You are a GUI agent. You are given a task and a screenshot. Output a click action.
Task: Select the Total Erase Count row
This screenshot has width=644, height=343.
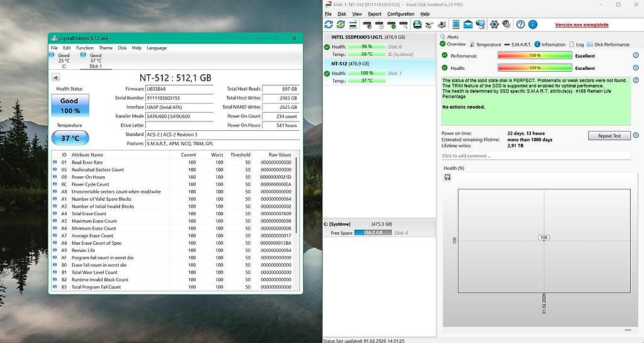click(x=172, y=213)
